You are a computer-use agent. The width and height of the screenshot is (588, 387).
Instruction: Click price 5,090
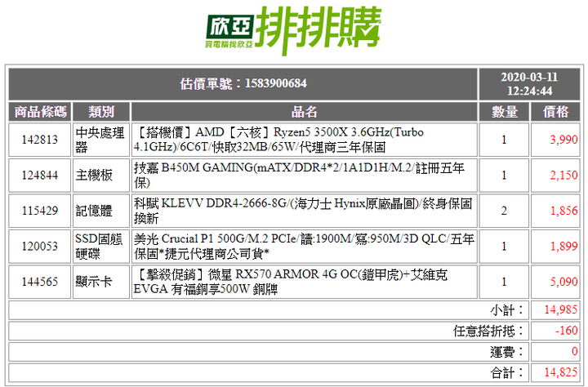pyautogui.click(x=563, y=282)
